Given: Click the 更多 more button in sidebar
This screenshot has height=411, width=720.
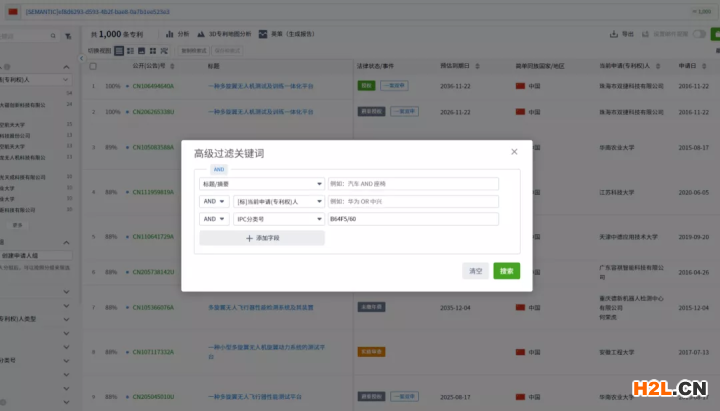Looking at the screenshot, I should (x=17, y=225).
